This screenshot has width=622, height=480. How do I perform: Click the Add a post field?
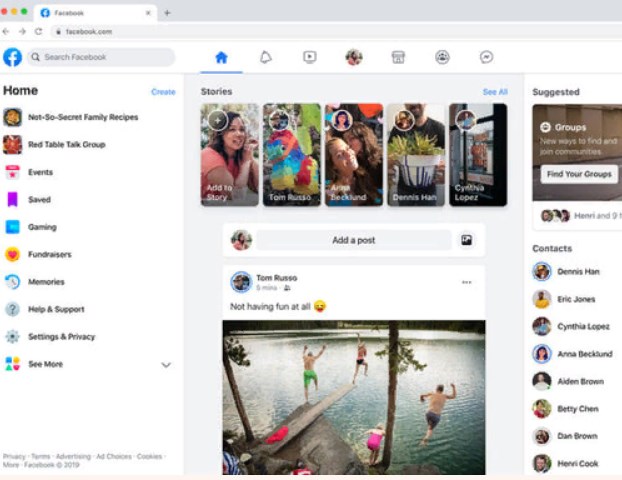click(x=354, y=240)
